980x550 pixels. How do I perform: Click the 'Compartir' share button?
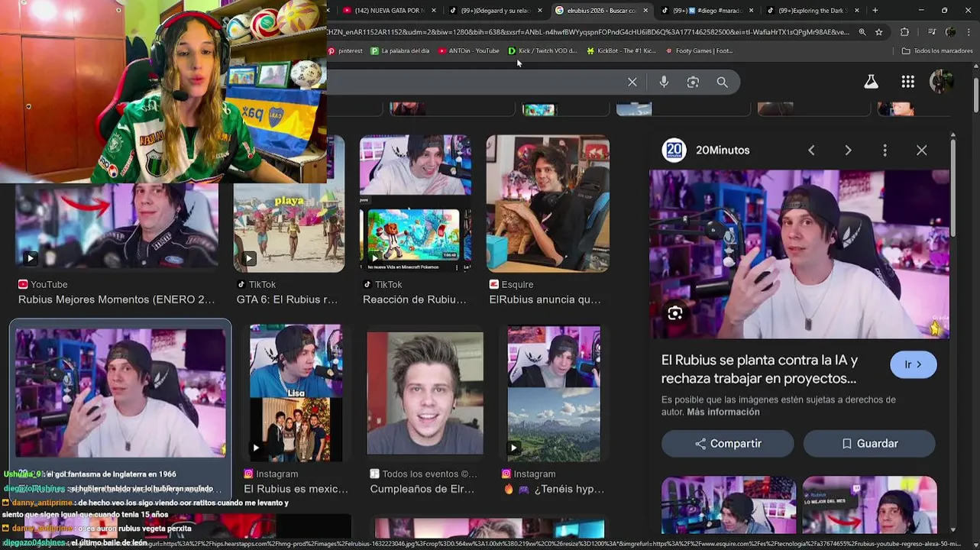[x=728, y=444]
